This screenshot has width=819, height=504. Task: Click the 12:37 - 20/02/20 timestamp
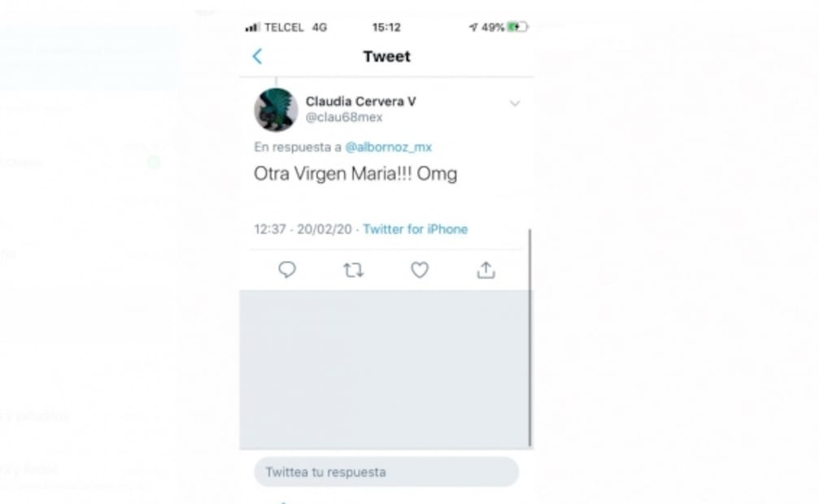(303, 229)
